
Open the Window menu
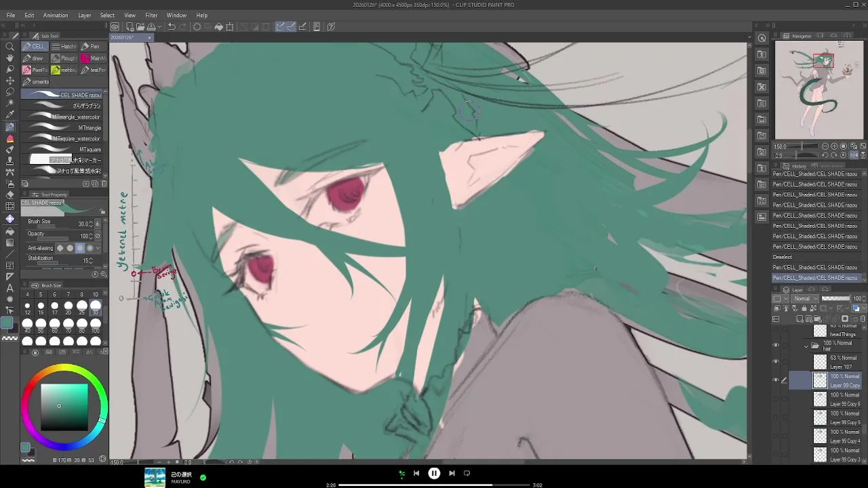pyautogui.click(x=176, y=15)
